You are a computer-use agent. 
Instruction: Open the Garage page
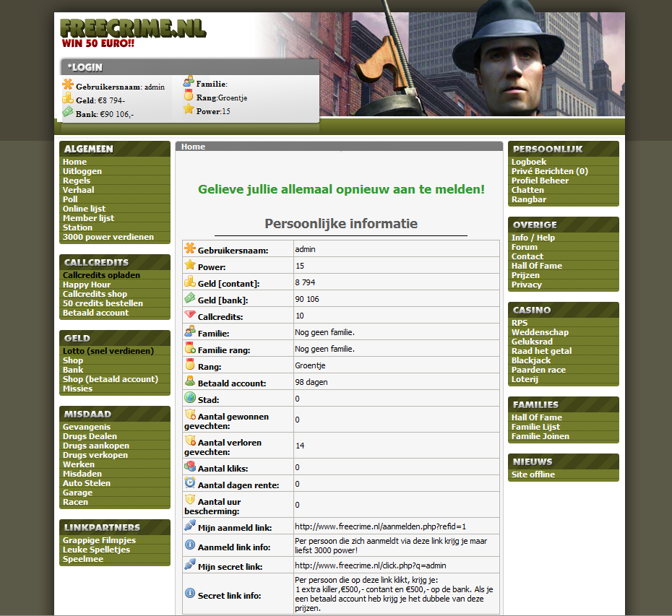pos(77,493)
